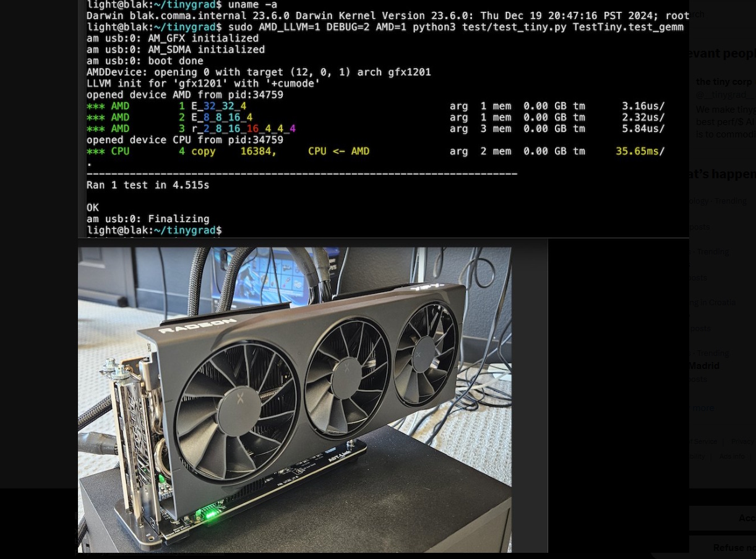Open the Radeon GPU photo
The height and width of the screenshot is (559, 756).
294,400
